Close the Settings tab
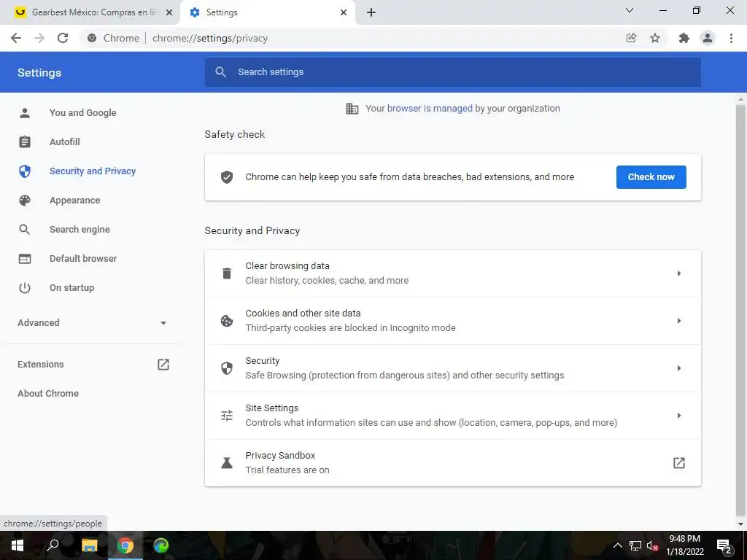 [x=344, y=12]
